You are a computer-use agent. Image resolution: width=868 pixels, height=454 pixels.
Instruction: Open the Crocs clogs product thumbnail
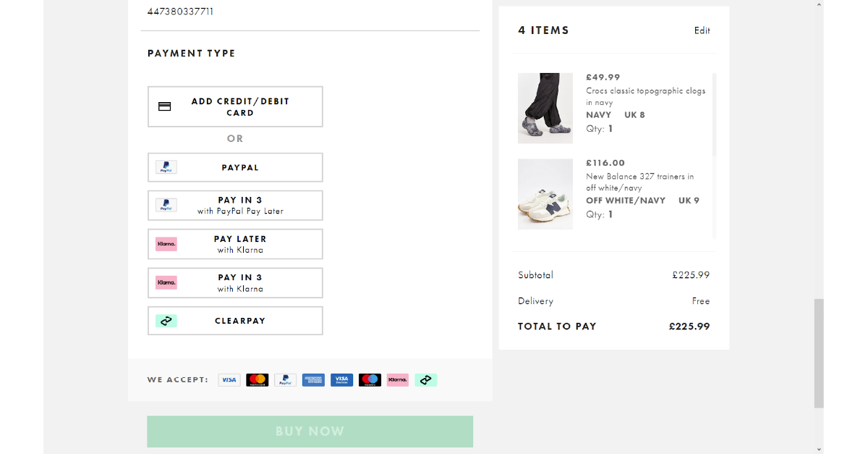(545, 109)
